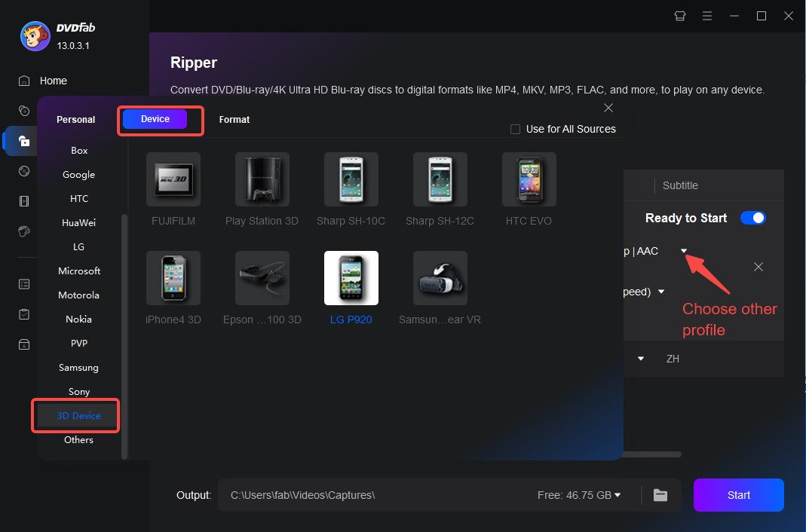Open the archive drawer icon in sidebar
This screenshot has width=806, height=532.
coord(23,344)
